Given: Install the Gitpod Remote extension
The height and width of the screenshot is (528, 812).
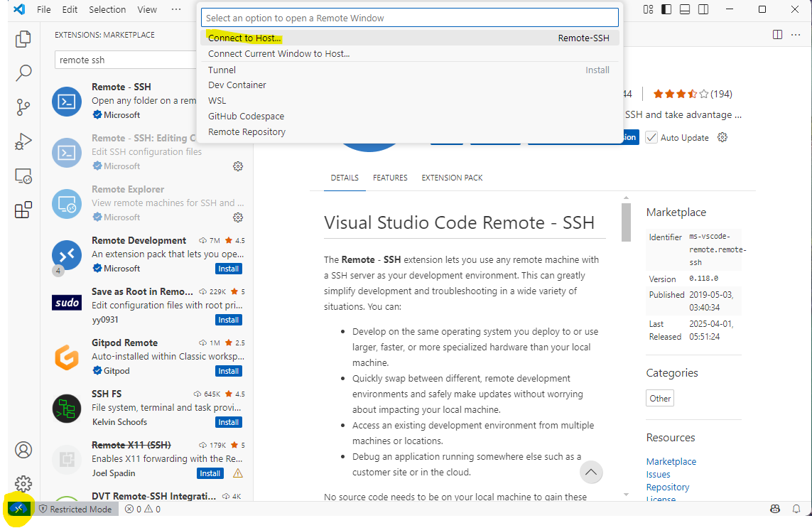Looking at the screenshot, I should click(228, 371).
